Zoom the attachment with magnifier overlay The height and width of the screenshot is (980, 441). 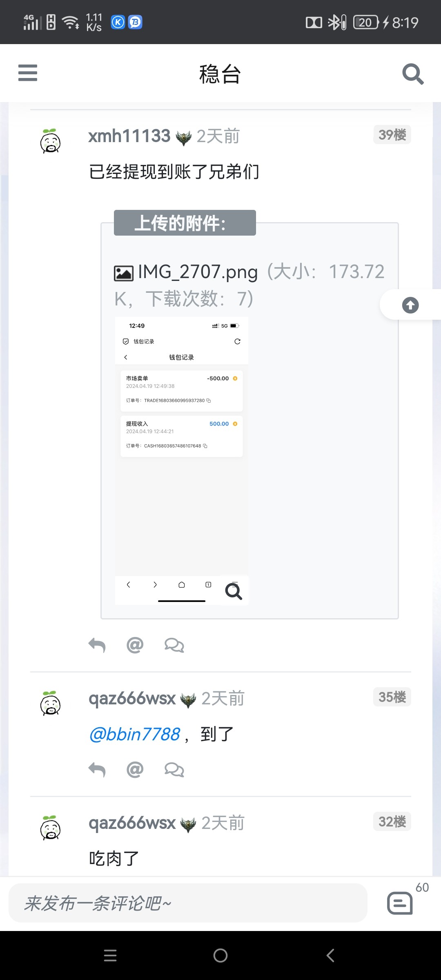tap(234, 591)
